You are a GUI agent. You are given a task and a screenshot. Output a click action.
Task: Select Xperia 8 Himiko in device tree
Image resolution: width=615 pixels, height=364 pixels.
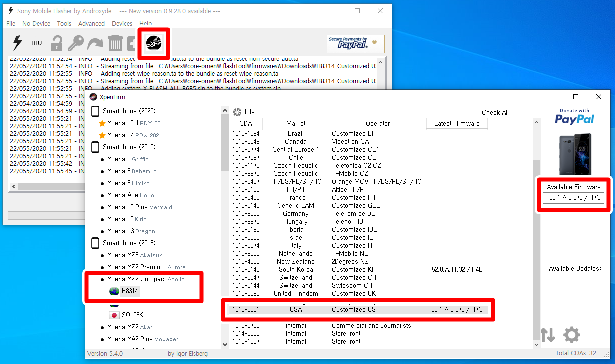(x=128, y=183)
